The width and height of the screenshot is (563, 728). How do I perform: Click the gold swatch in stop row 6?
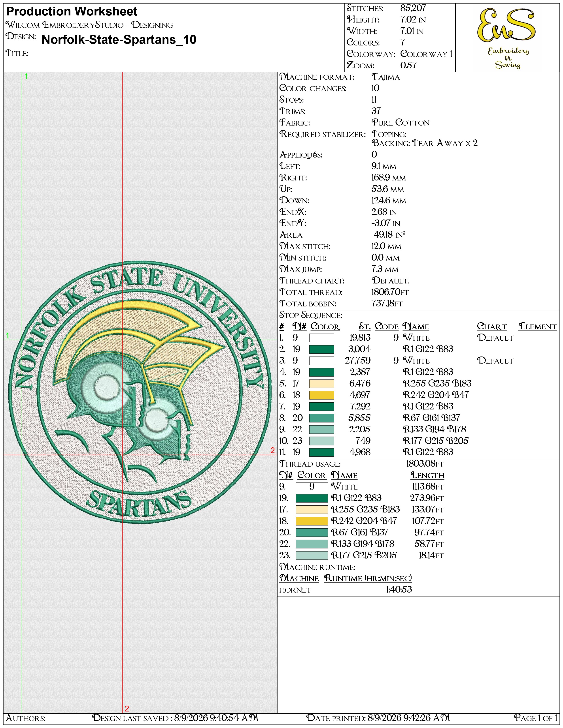point(321,395)
